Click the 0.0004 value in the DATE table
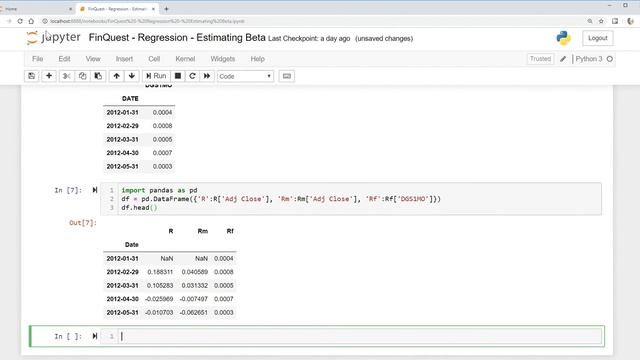 click(162, 112)
